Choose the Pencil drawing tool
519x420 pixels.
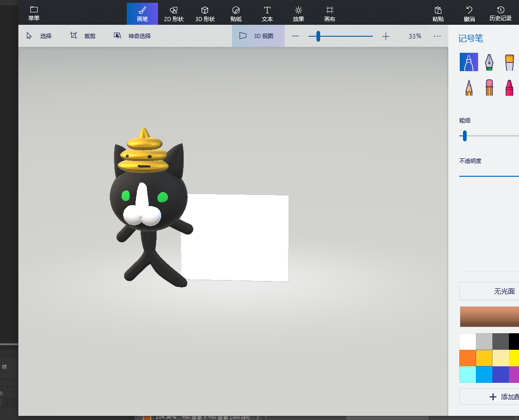(468, 87)
